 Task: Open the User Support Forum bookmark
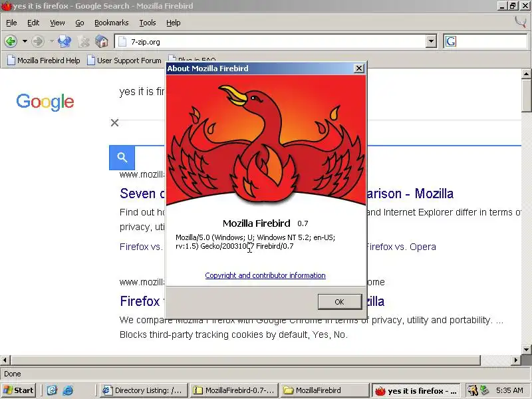124,61
